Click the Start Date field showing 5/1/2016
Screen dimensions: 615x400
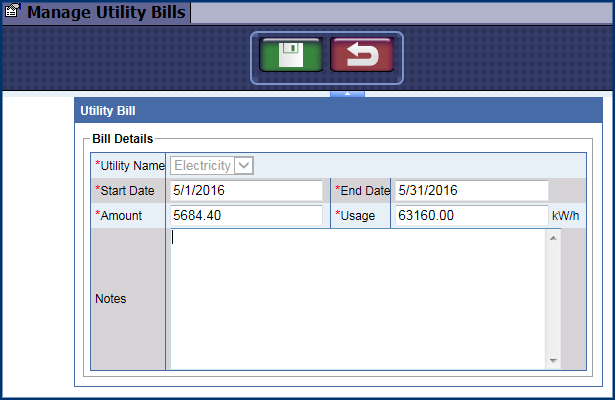click(245, 190)
